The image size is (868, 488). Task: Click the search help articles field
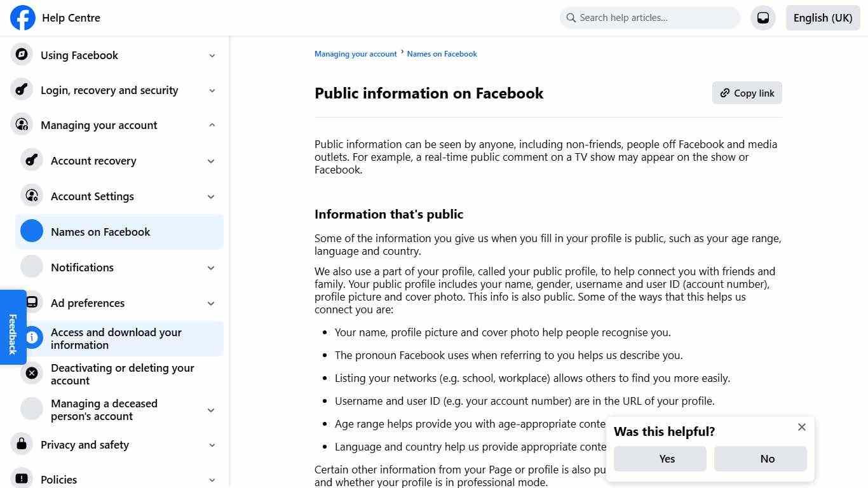pyautogui.click(x=649, y=18)
